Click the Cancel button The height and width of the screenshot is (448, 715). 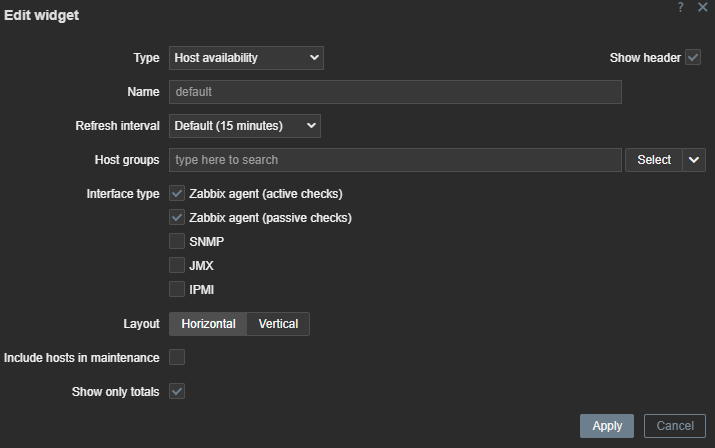click(674, 426)
